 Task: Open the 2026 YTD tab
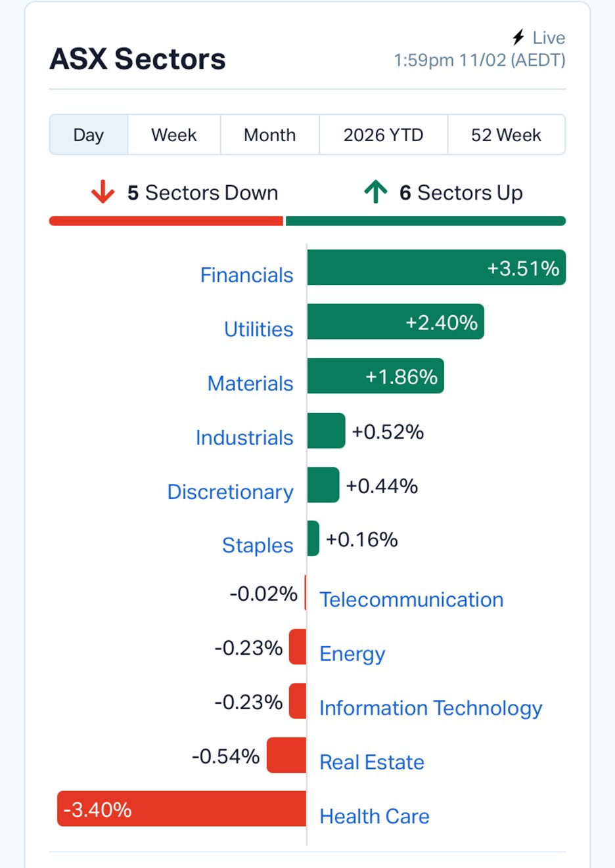point(383,135)
